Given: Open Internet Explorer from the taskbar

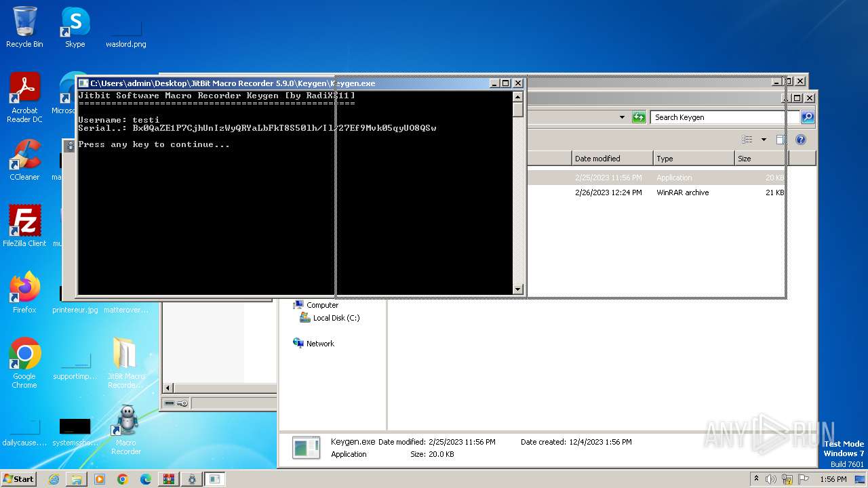Looking at the screenshot, I should (x=54, y=479).
